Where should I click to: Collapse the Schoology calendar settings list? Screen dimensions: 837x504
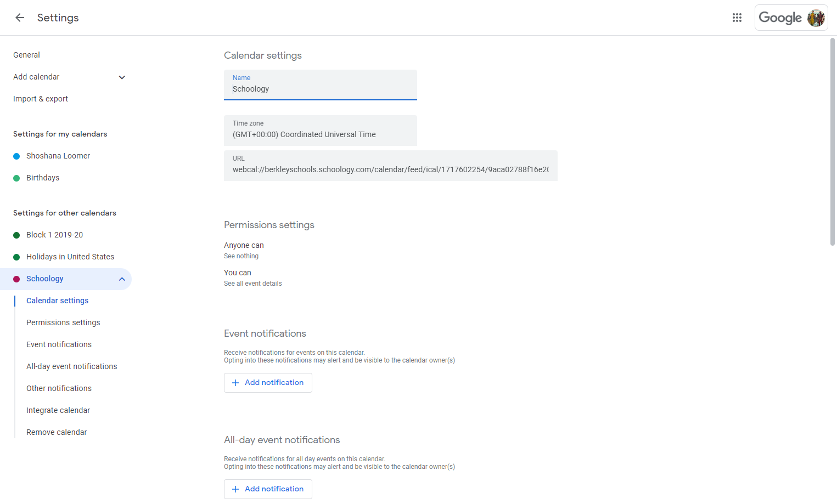click(x=122, y=279)
